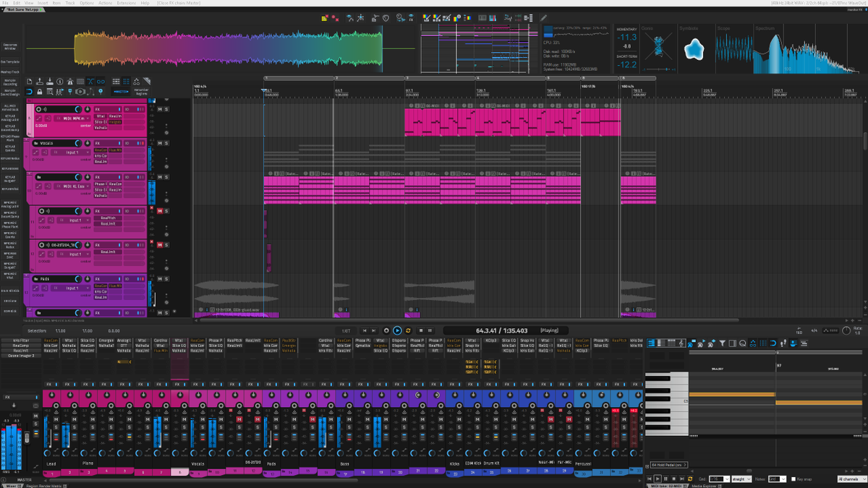Toggle the snap magnet icon in main toolbar
868x488 pixels.
click(29, 92)
